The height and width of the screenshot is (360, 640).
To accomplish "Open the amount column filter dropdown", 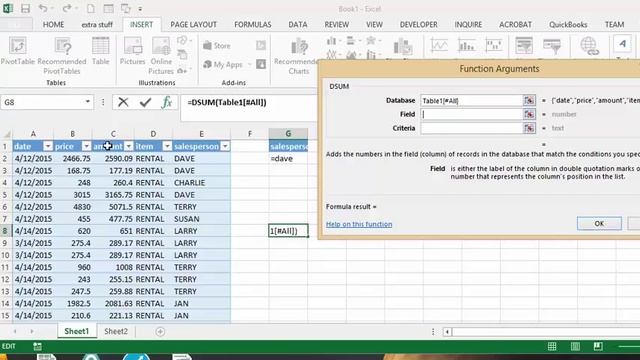I will pos(129,146).
